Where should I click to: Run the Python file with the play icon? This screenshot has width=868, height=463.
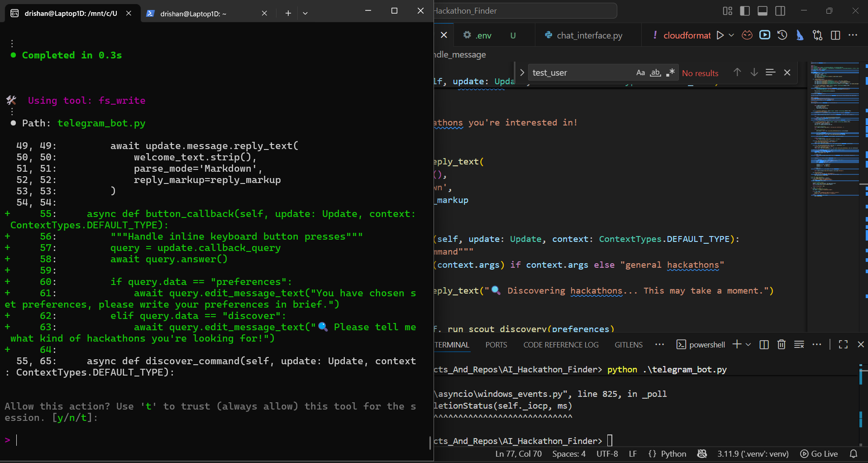720,35
